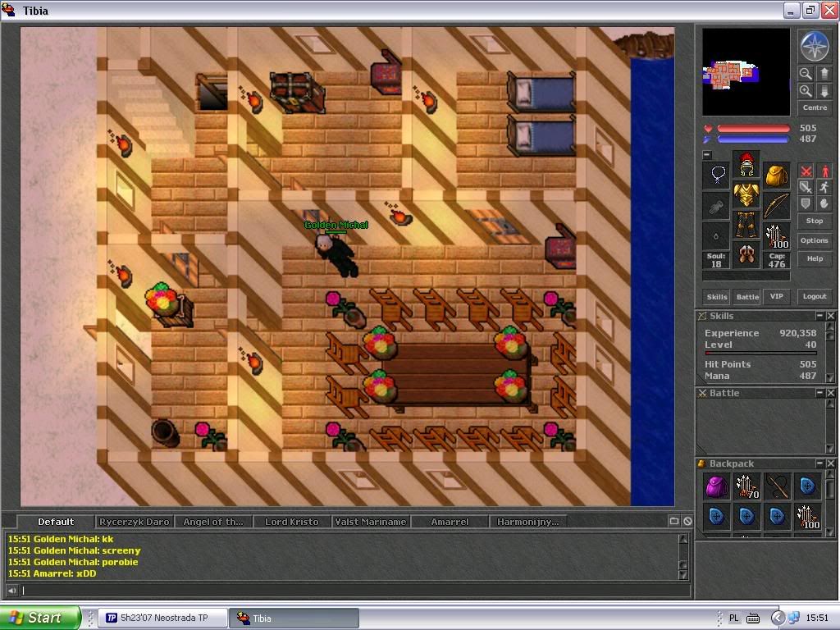840x630 pixels.
Task: Zoom in the minimap
Action: point(806,90)
